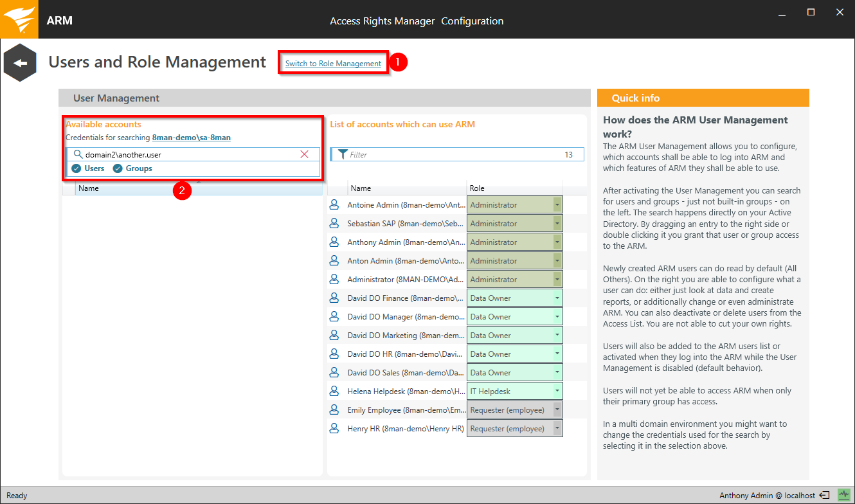Click user icon next to Helena Helpdesk
Image resolution: width=855 pixels, height=504 pixels.
coord(334,392)
